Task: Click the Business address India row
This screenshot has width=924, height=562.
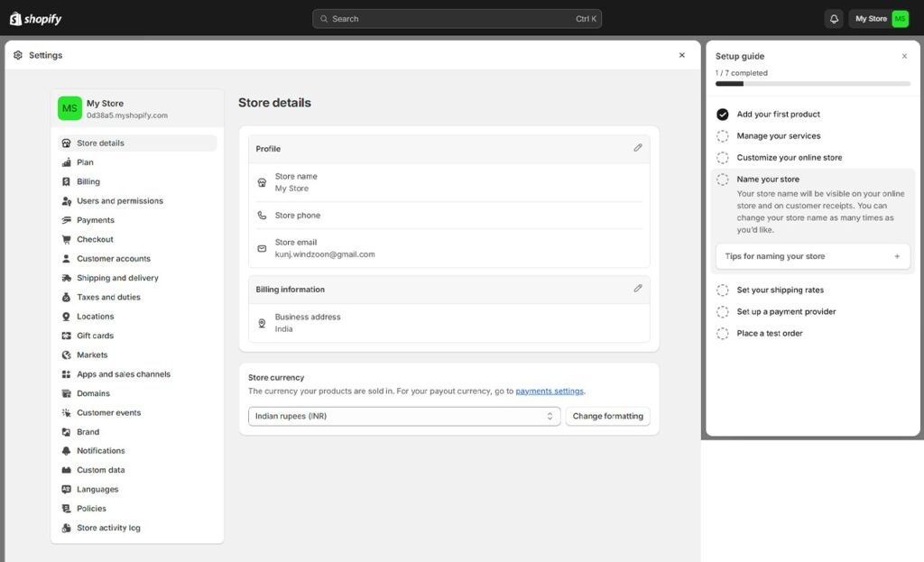Action: (449, 323)
